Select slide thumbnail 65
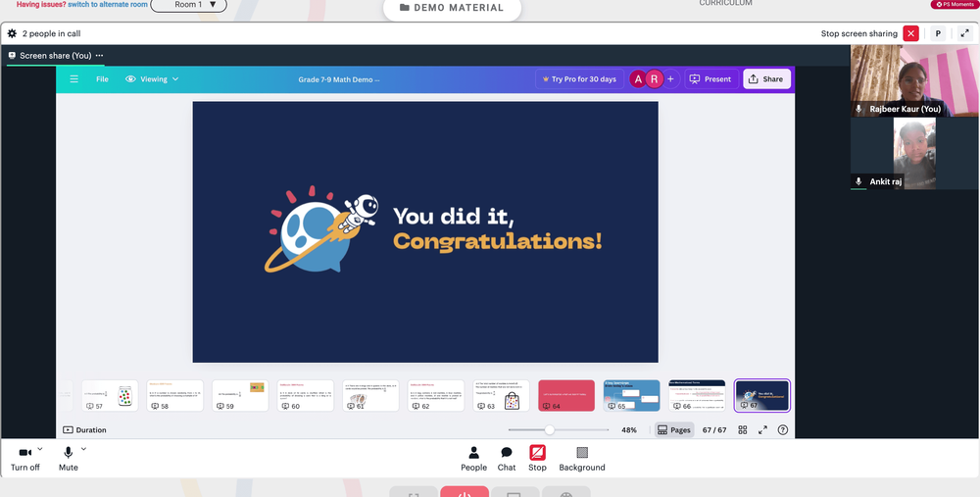Viewport: 980px width, 497px height. click(x=631, y=396)
